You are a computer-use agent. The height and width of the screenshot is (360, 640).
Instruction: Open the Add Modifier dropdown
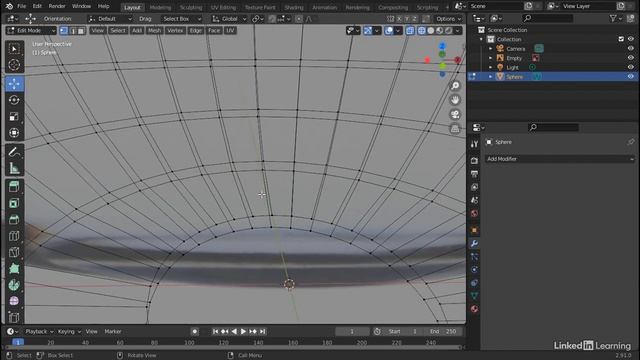tap(560, 159)
